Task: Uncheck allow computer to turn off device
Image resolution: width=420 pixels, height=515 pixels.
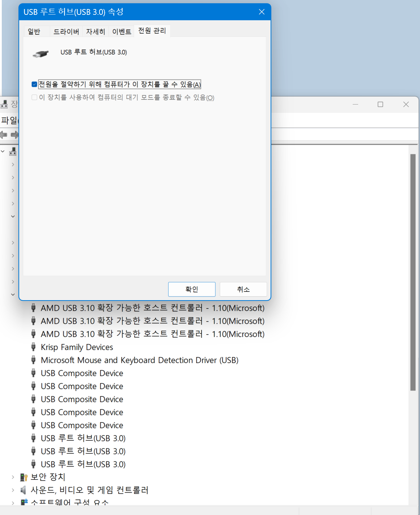Action: coord(34,85)
